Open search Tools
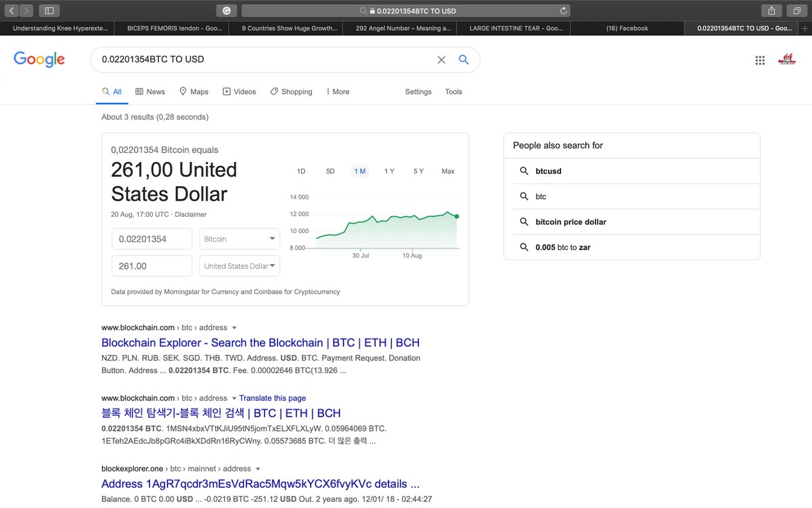 tap(453, 91)
